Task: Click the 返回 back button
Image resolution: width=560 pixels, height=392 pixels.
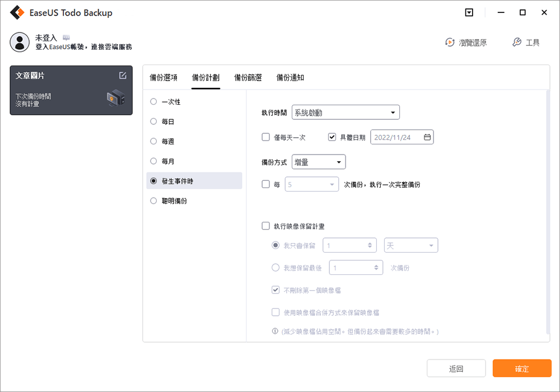Action: click(x=456, y=368)
